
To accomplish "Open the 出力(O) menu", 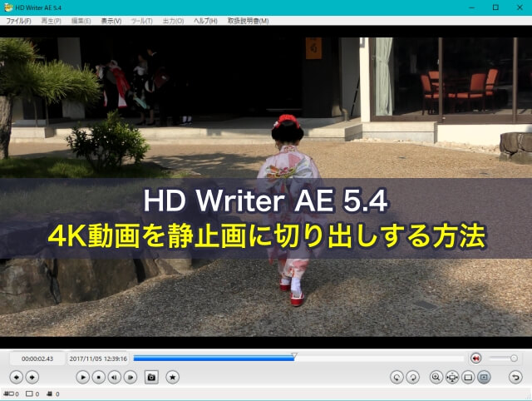I will 173,21.
